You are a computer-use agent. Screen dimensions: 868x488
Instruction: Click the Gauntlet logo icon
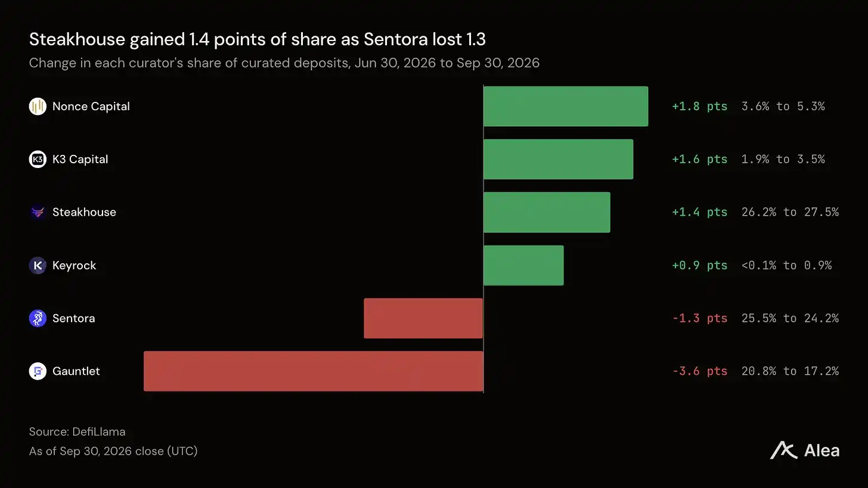point(38,371)
